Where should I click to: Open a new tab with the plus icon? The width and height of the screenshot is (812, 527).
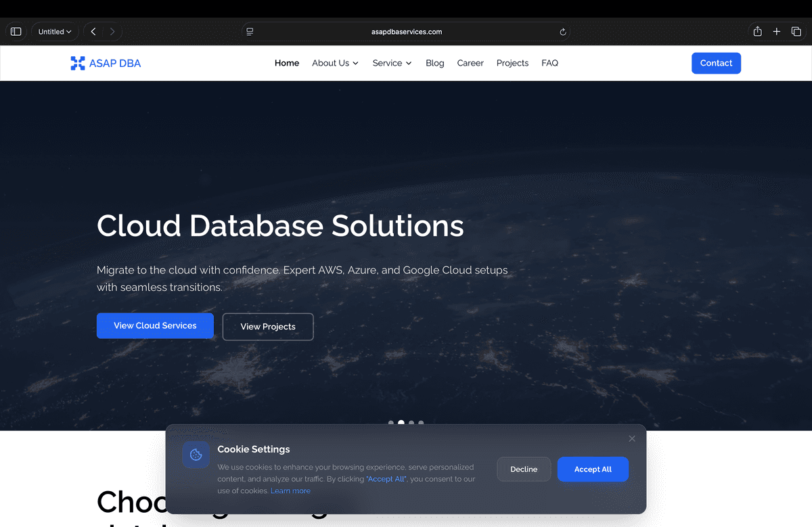click(x=776, y=31)
